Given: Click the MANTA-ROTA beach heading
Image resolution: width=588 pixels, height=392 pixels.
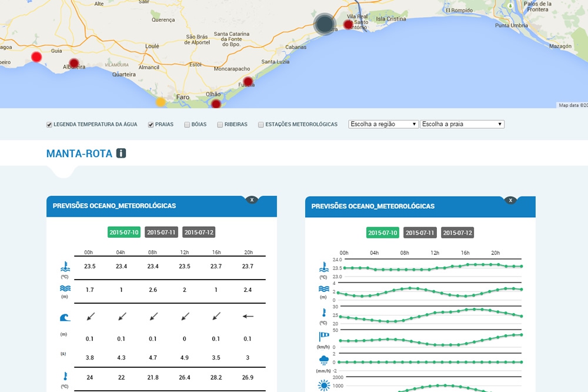Looking at the screenshot, I should click(x=79, y=154).
